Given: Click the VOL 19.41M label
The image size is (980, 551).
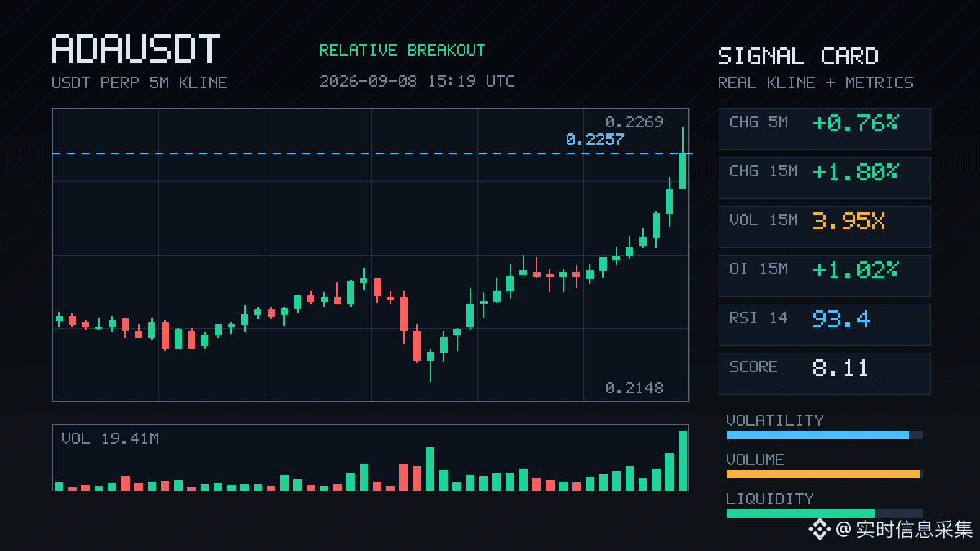Looking at the screenshot, I should click(x=110, y=439).
